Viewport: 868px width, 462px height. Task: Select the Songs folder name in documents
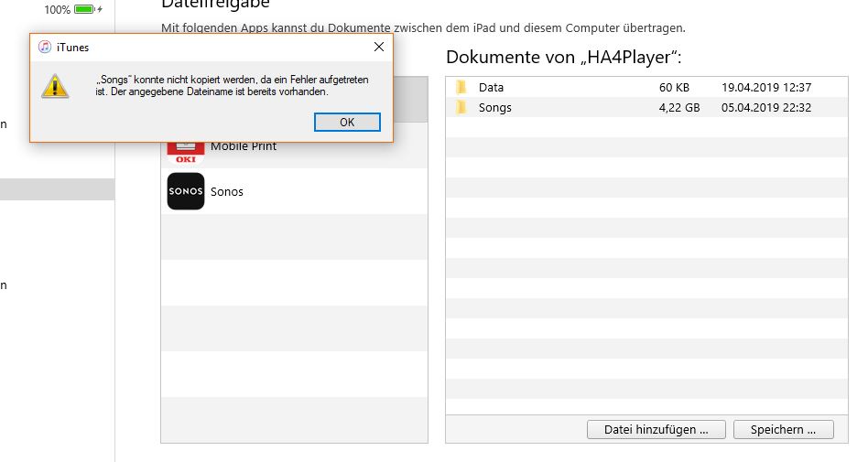[x=494, y=108]
